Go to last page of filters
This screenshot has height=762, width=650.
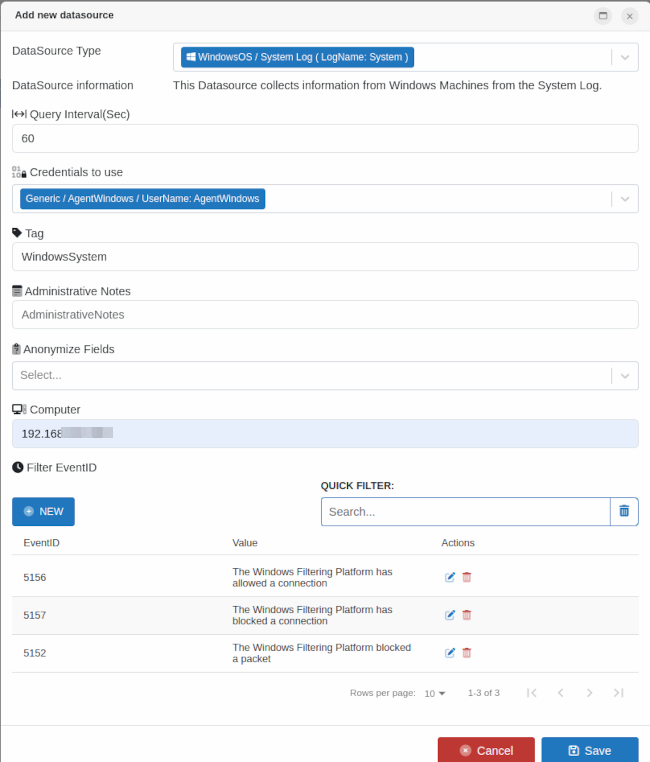618,693
